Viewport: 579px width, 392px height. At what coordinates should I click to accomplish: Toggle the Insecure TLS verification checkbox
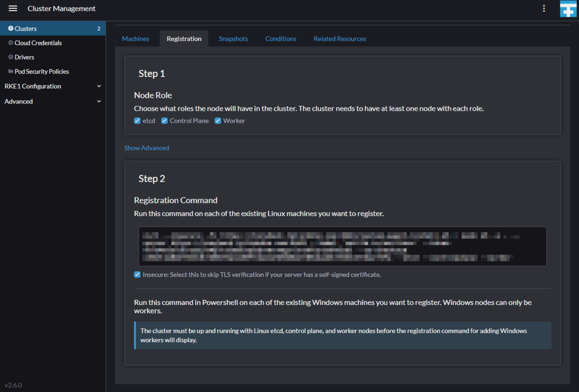click(x=137, y=274)
